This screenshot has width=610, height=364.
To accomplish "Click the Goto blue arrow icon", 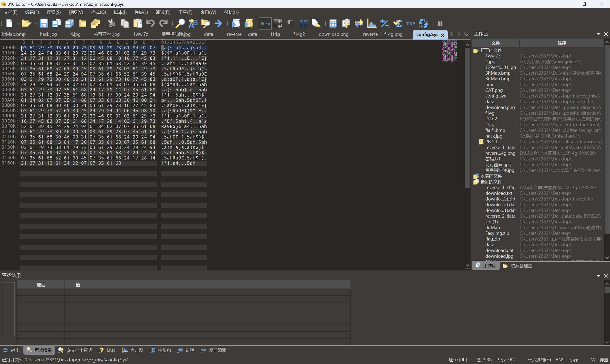I will (218, 23).
